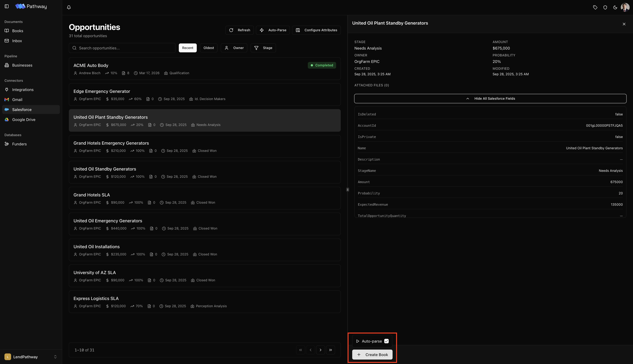Click the tag icon in top bar
Image resolution: width=633 pixels, height=364 pixels.
pyautogui.click(x=595, y=8)
